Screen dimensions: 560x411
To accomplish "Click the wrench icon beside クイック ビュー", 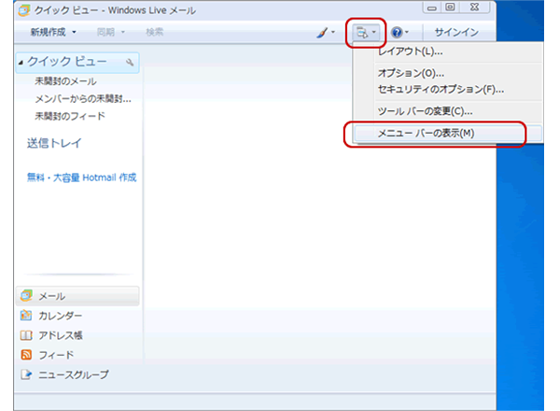I will tap(130, 62).
